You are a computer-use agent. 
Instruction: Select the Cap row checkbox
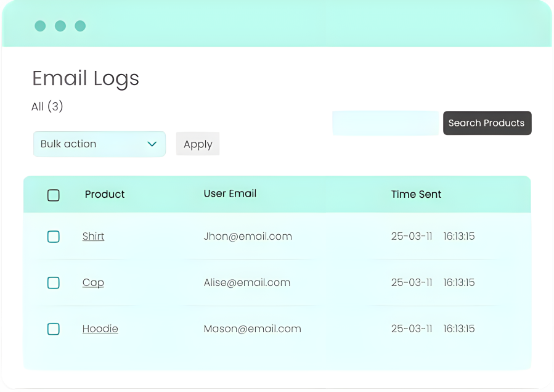click(54, 283)
